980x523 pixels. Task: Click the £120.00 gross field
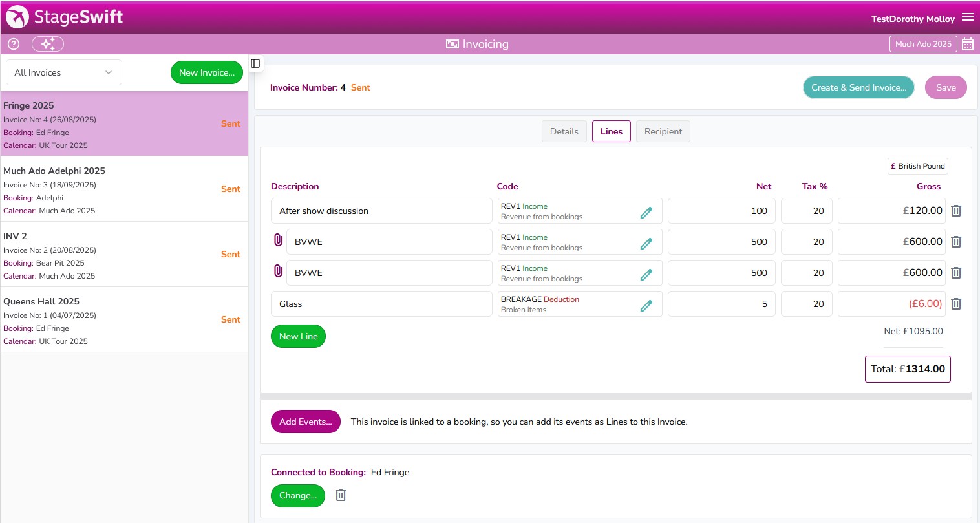point(891,211)
